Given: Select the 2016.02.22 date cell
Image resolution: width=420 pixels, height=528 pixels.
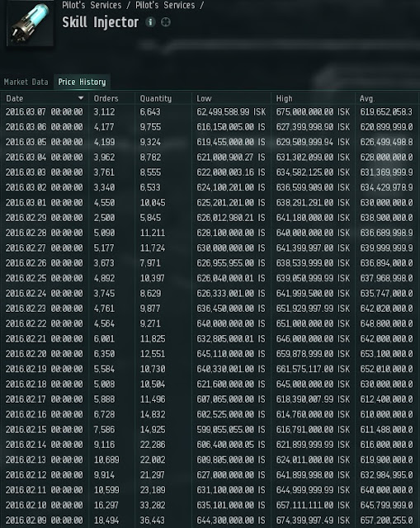Looking at the screenshot, I should tap(44, 323).
